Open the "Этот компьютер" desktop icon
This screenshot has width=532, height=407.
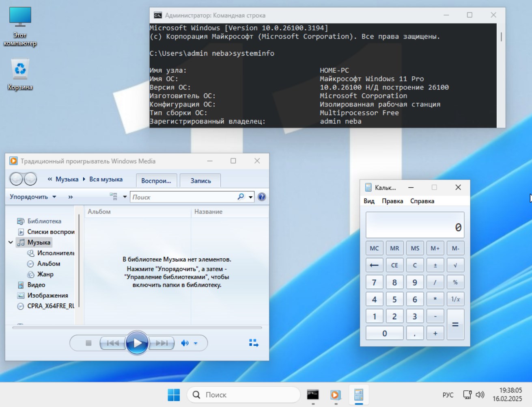(x=20, y=27)
